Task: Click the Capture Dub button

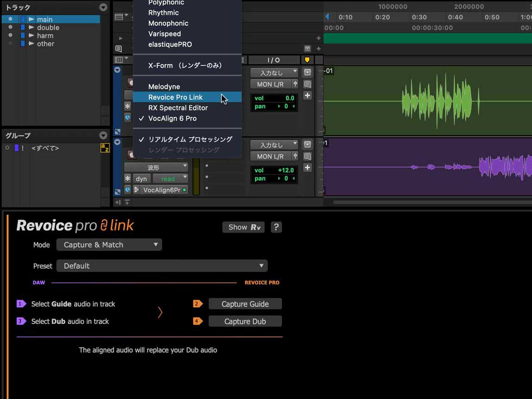Action: tap(245, 322)
